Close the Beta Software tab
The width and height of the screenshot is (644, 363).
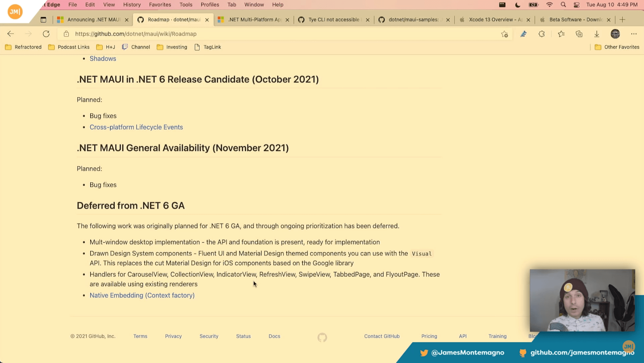tap(609, 20)
